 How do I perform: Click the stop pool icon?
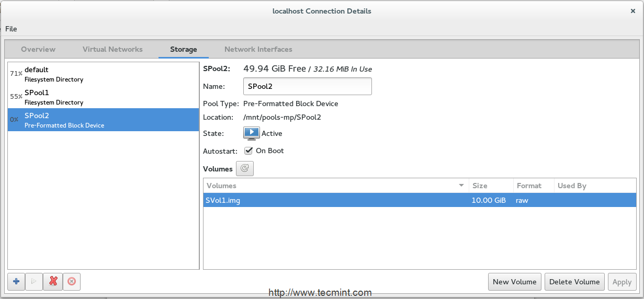coord(72,282)
